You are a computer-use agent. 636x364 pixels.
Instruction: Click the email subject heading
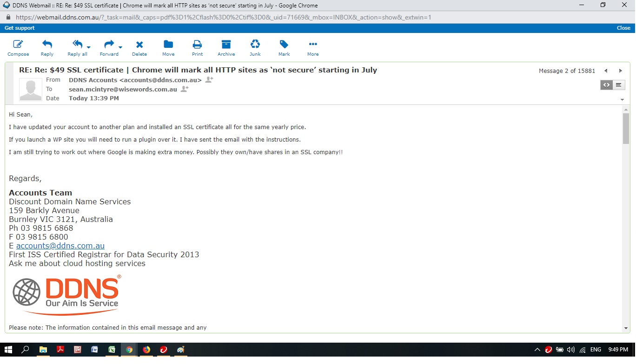(x=198, y=70)
